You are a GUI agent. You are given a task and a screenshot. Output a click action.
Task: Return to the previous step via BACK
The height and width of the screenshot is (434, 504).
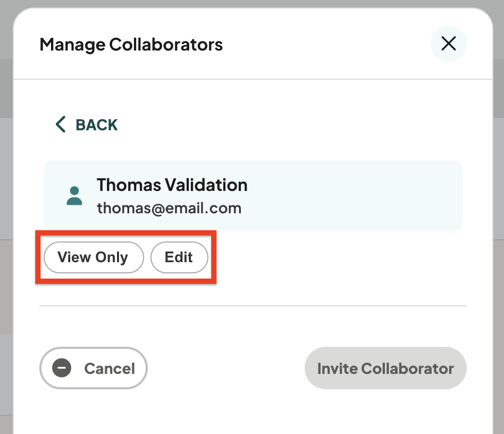click(87, 124)
